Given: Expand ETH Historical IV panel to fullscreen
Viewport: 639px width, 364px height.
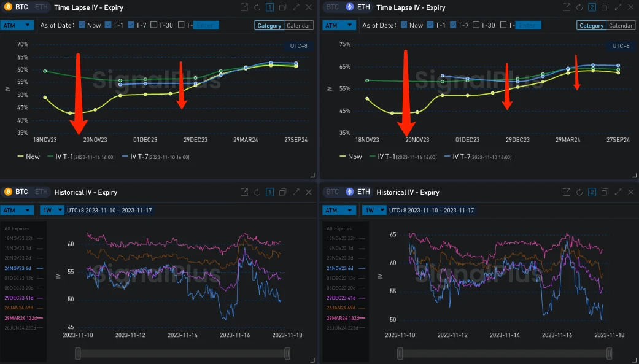Looking at the screenshot, I should pos(619,192).
